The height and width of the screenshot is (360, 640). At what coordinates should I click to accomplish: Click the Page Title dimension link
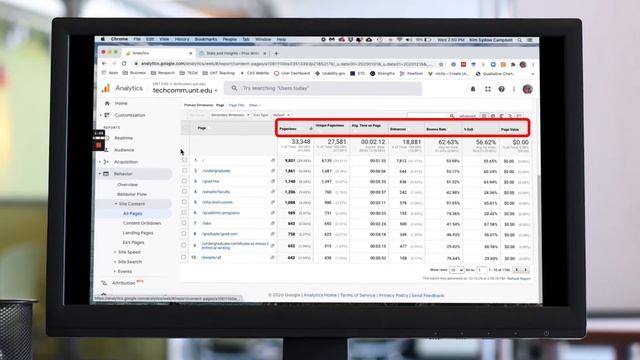tap(236, 105)
